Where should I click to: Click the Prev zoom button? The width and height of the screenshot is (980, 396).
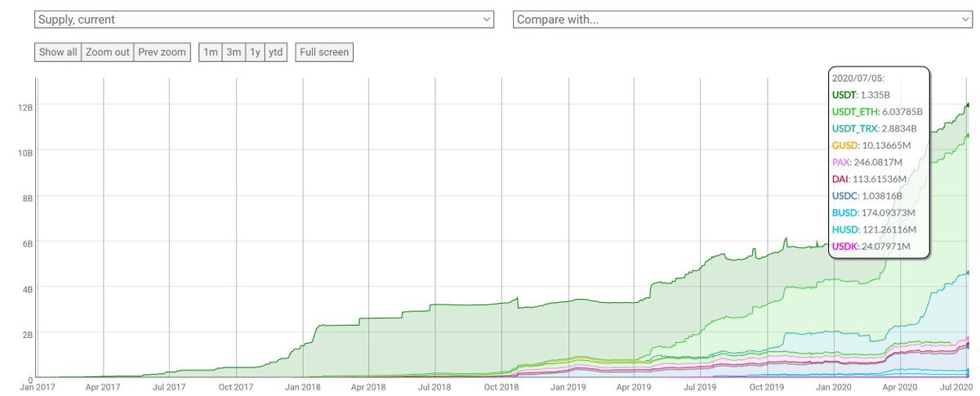(x=162, y=52)
